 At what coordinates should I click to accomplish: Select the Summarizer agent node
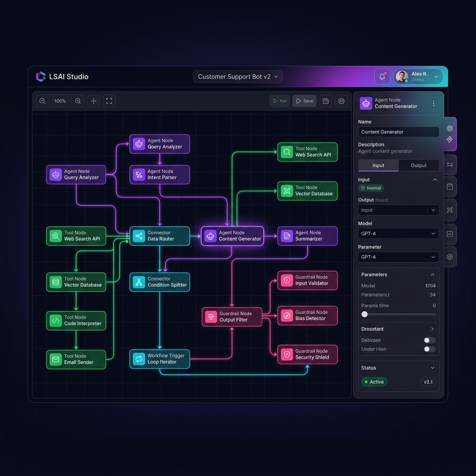[308, 236]
